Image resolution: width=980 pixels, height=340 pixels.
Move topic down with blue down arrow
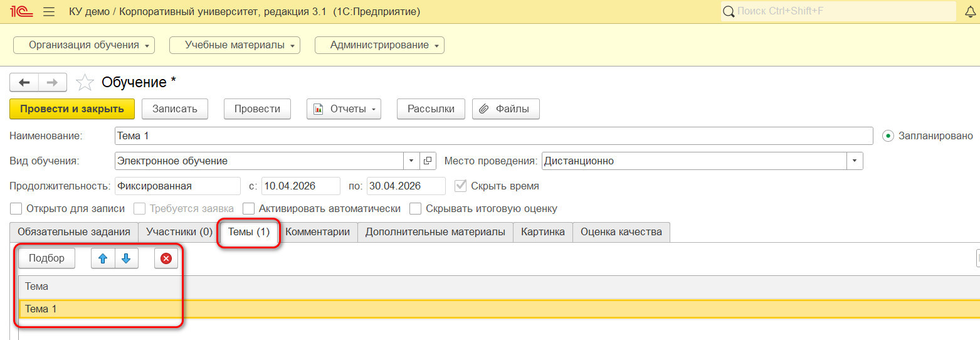point(126,258)
